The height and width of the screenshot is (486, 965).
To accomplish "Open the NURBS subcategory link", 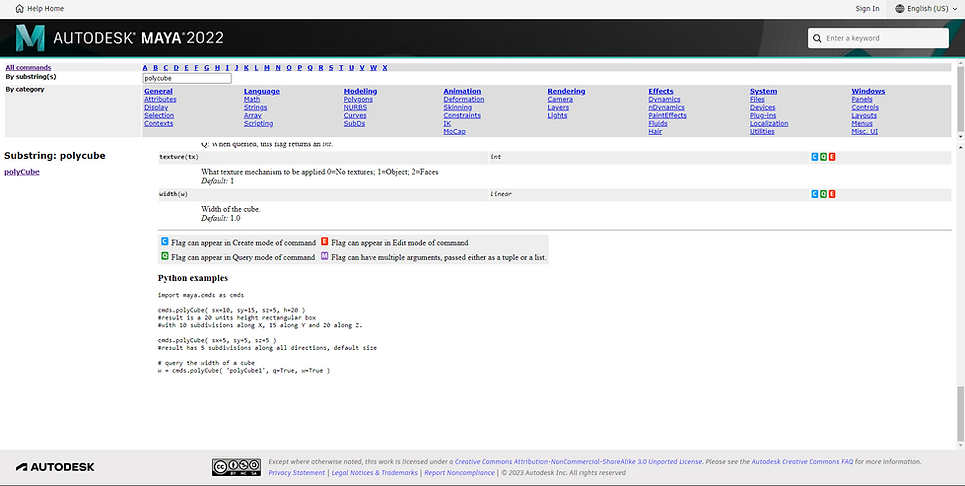I will pyautogui.click(x=355, y=107).
